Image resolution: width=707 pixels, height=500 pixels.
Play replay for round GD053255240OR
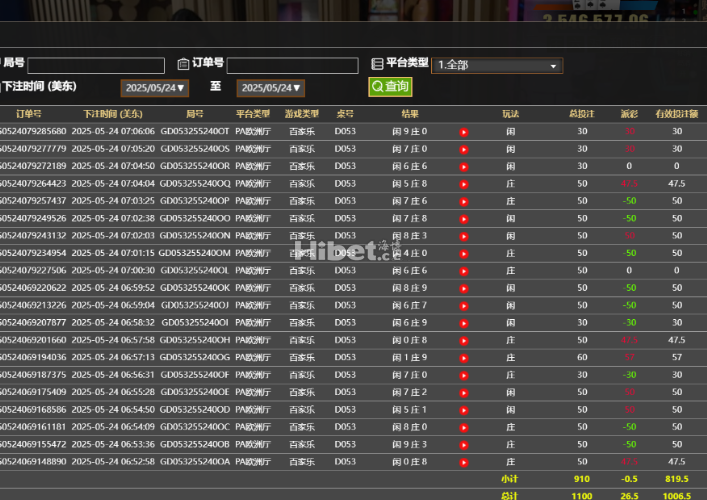coord(463,166)
